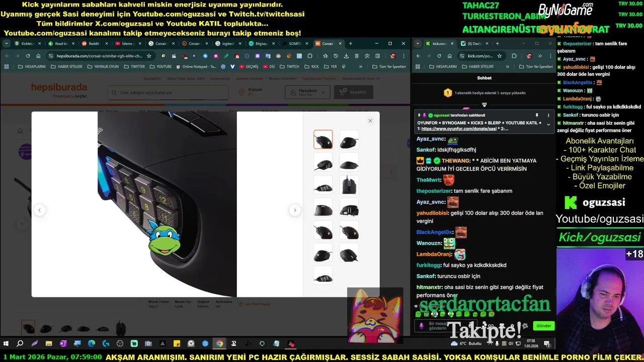Open TWITTER bookmark folder
The height and width of the screenshot is (362, 644).
point(134,66)
